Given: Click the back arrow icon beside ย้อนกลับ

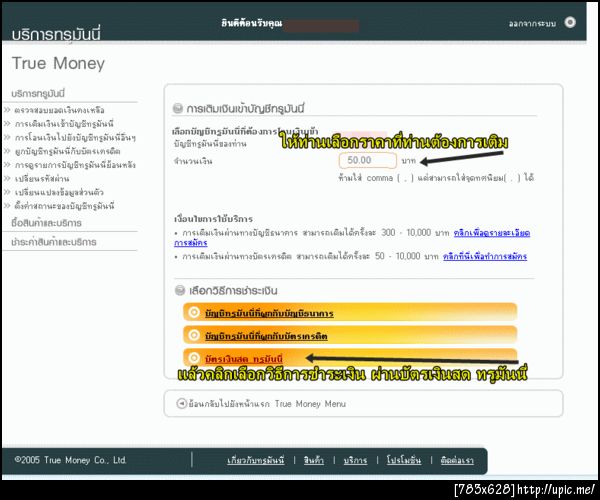Looking at the screenshot, I should (x=181, y=404).
